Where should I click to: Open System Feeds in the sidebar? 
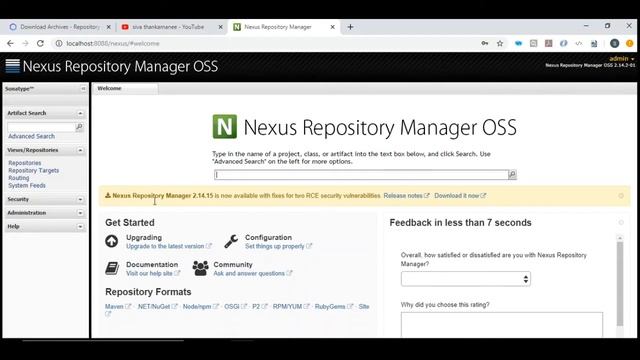27,185
